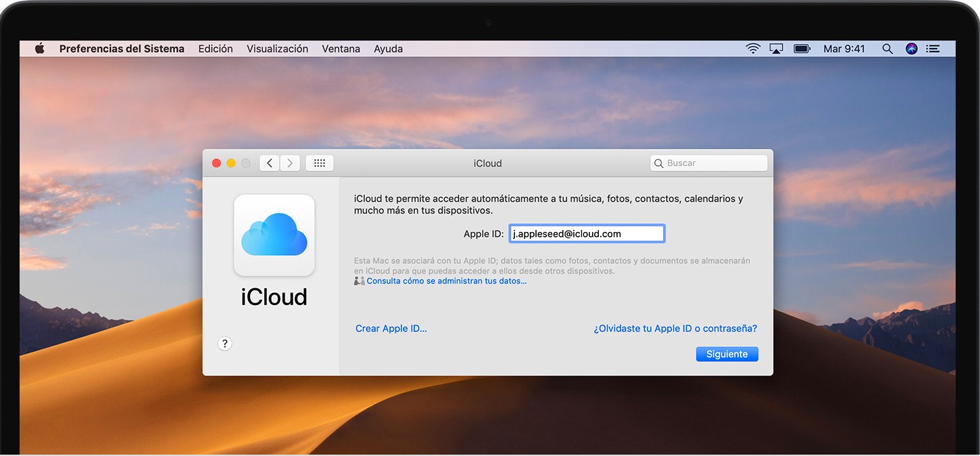Viewport: 980px width, 456px height.
Task: Open the Preferencias del Sistema menu
Action: (122, 49)
